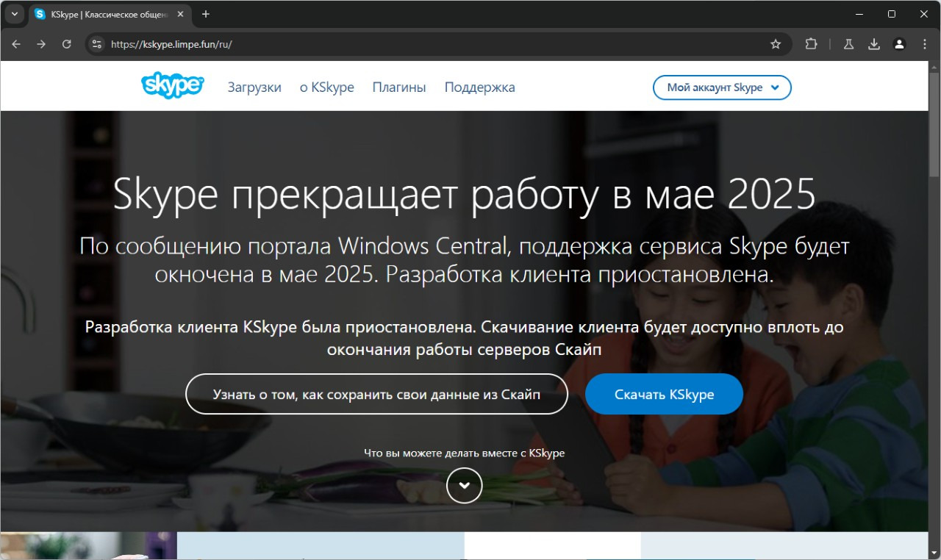Open browser downloads icon
This screenshot has width=941, height=560.
click(873, 44)
